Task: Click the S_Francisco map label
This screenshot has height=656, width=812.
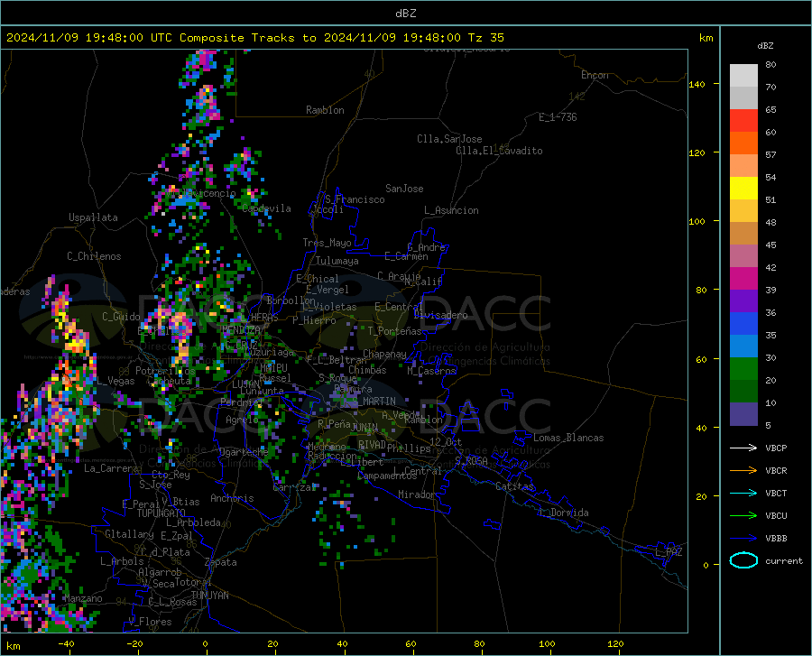Action: [x=355, y=199]
